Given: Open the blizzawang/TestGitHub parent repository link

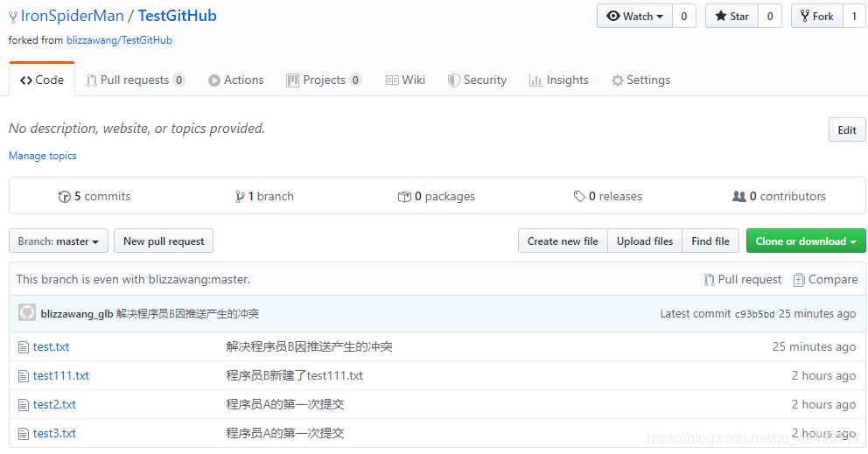Looking at the screenshot, I should pos(119,40).
